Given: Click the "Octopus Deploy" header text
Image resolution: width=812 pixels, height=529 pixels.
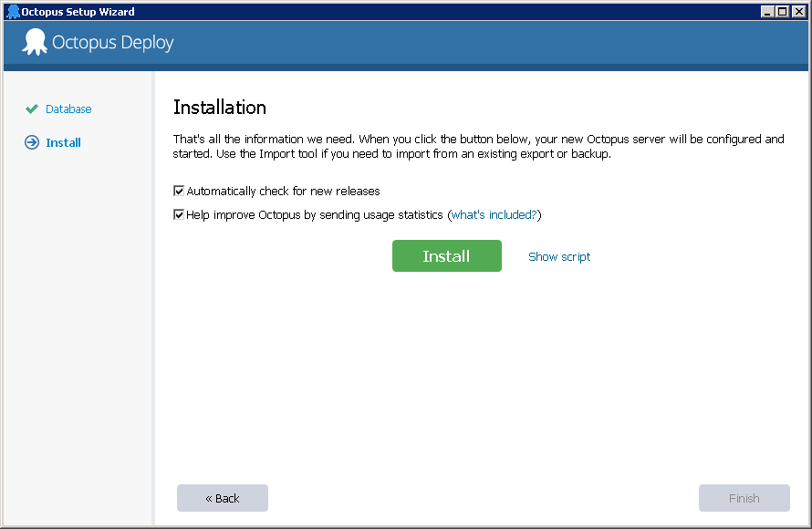Looking at the screenshot, I should (113, 43).
